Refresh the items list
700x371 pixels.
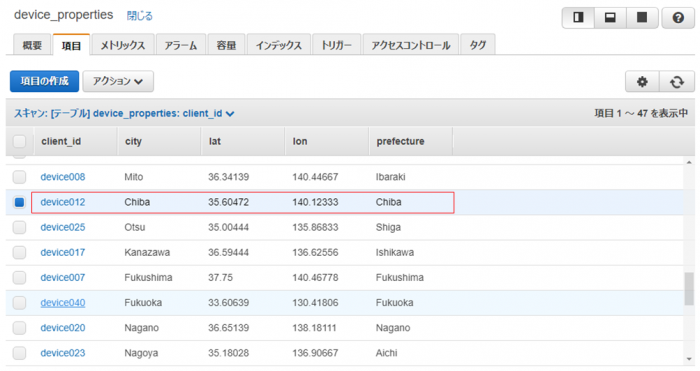click(x=677, y=82)
